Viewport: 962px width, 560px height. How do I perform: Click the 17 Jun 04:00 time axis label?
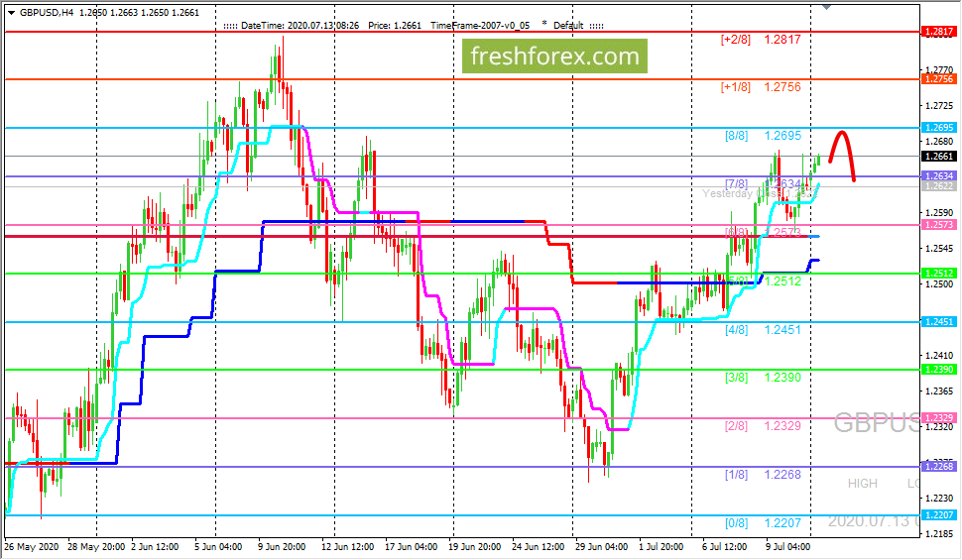click(411, 546)
